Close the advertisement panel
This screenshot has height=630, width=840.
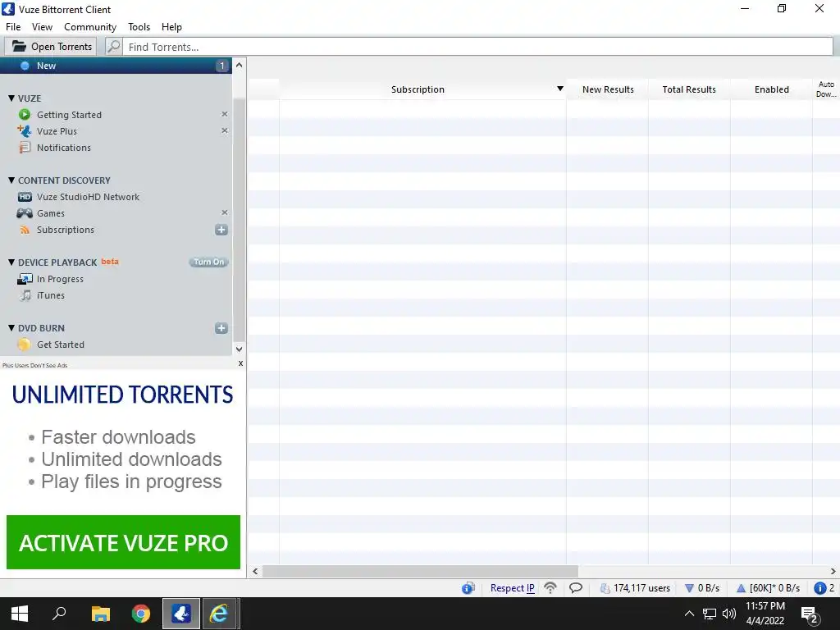click(240, 363)
